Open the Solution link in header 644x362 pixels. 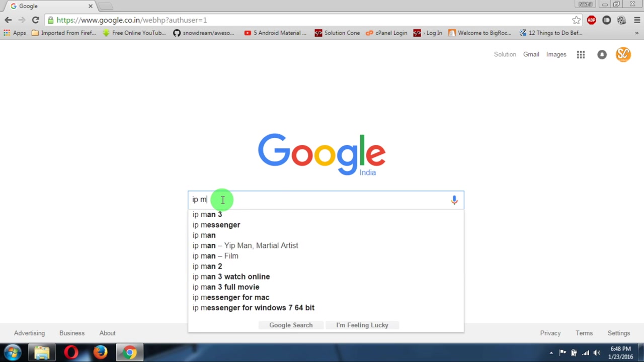pyautogui.click(x=505, y=54)
